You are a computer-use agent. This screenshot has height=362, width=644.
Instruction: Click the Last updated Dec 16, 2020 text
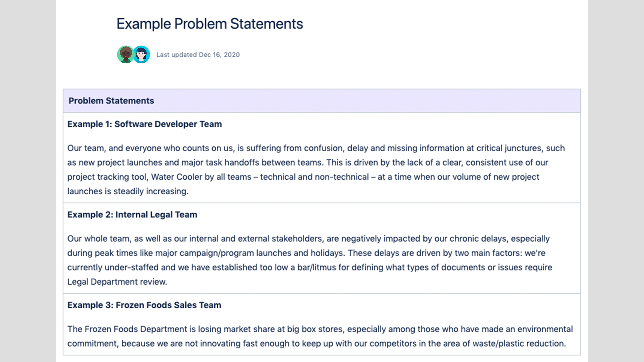(x=198, y=55)
